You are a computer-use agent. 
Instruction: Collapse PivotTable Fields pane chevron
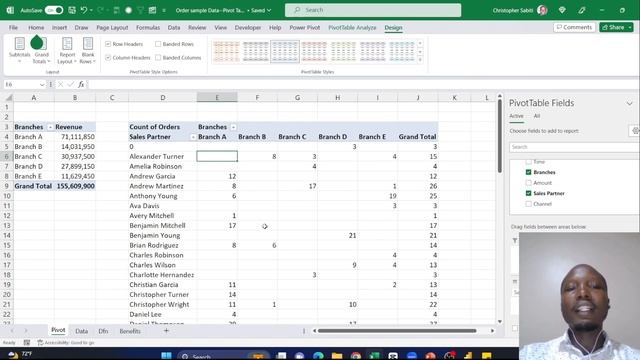[x=629, y=103]
